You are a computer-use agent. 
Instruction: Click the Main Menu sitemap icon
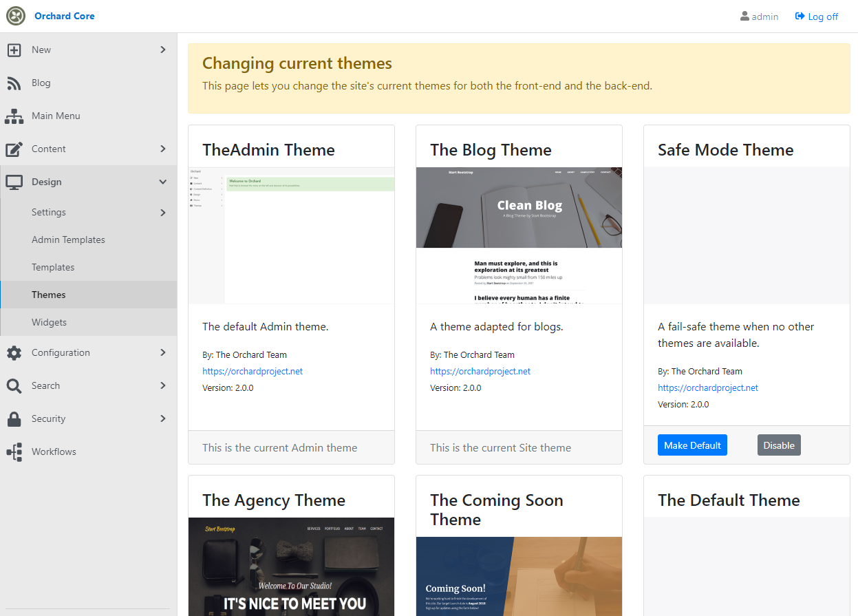14,116
